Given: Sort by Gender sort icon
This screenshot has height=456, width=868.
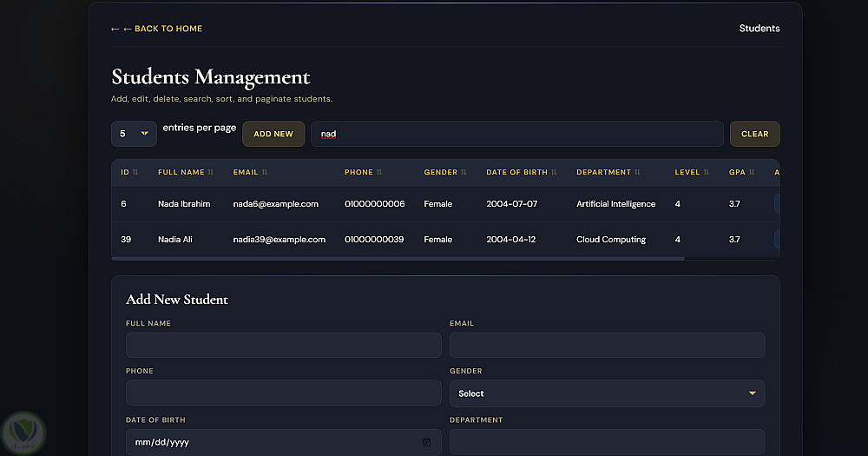Looking at the screenshot, I should (464, 172).
